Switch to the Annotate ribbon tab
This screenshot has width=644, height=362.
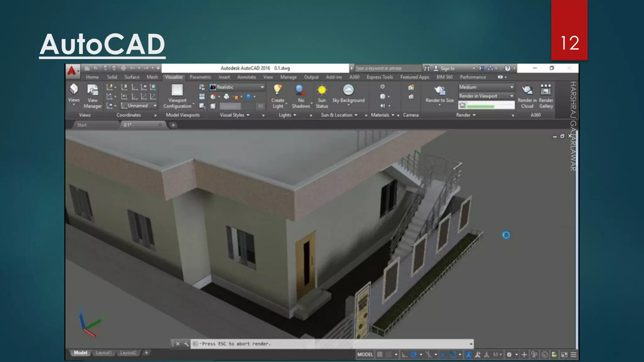point(247,77)
